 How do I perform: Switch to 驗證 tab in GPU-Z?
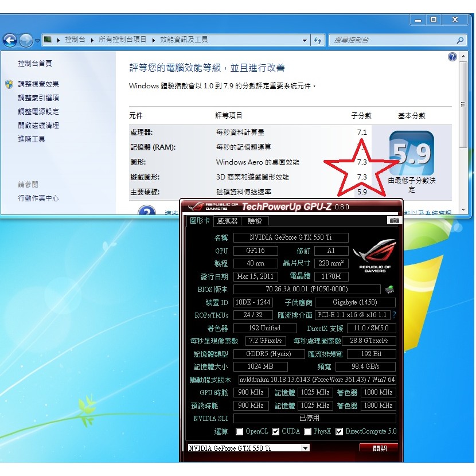255,221
